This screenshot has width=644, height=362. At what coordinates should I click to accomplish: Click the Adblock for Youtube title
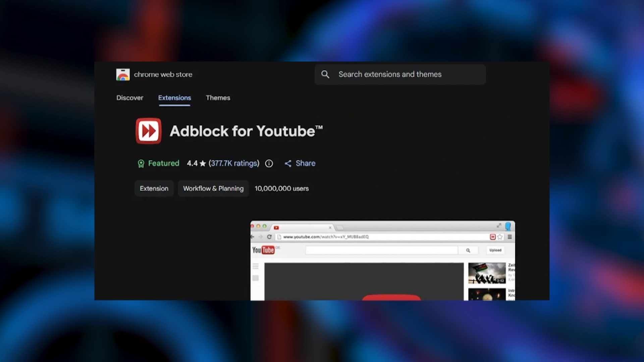click(246, 131)
